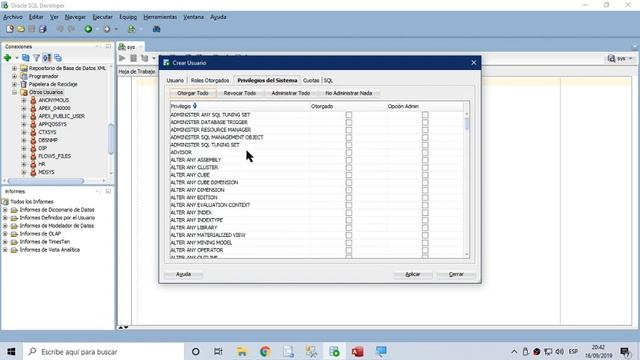Click the Ayuda button in dialog

pyautogui.click(x=183, y=274)
